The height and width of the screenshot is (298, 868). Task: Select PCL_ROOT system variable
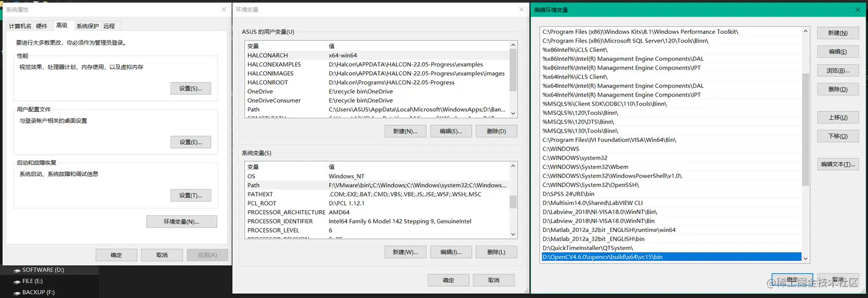click(x=377, y=203)
